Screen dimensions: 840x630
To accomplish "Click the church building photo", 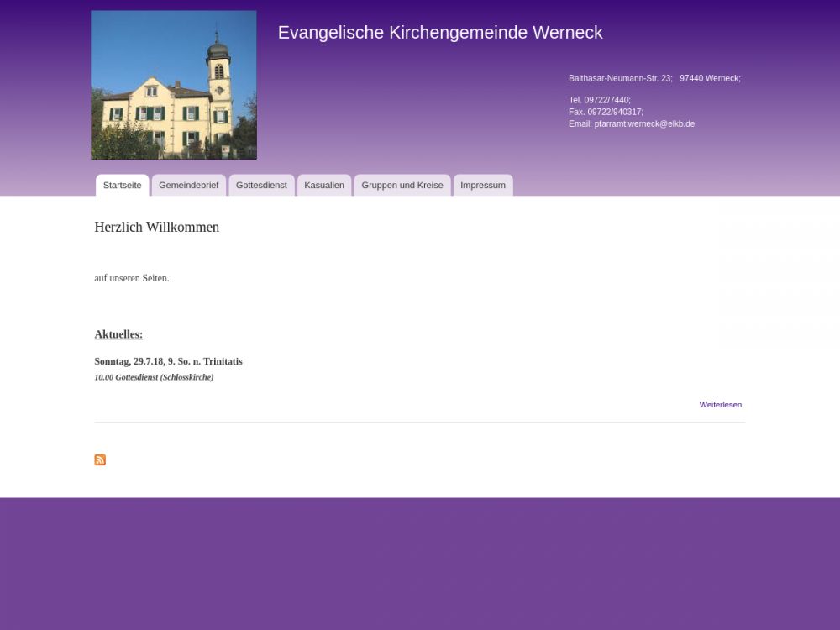I will pyautogui.click(x=174, y=85).
